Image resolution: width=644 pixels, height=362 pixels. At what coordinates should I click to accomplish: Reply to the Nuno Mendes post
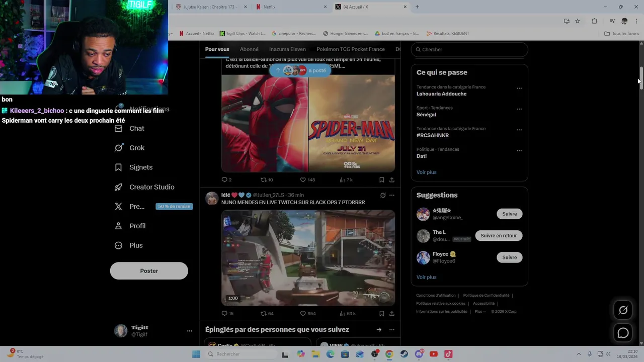[227, 313]
